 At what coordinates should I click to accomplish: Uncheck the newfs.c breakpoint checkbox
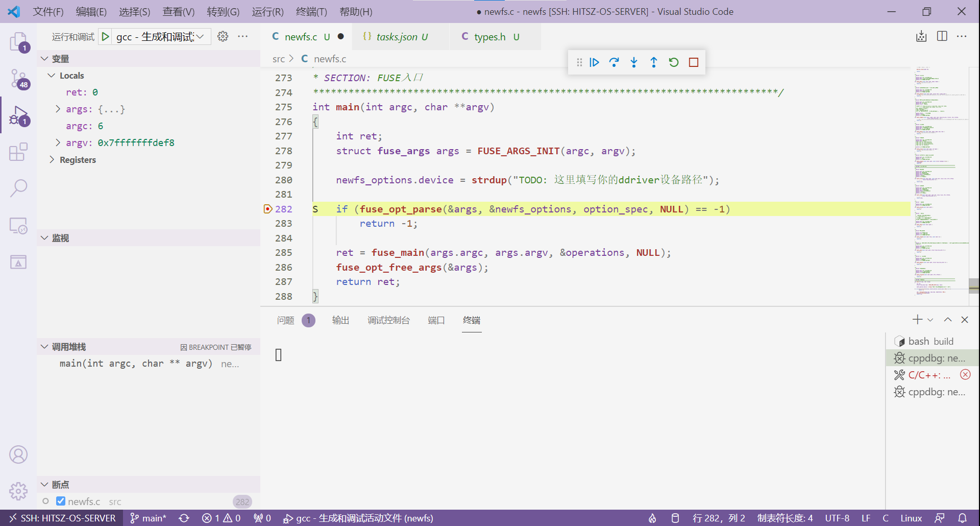point(61,501)
